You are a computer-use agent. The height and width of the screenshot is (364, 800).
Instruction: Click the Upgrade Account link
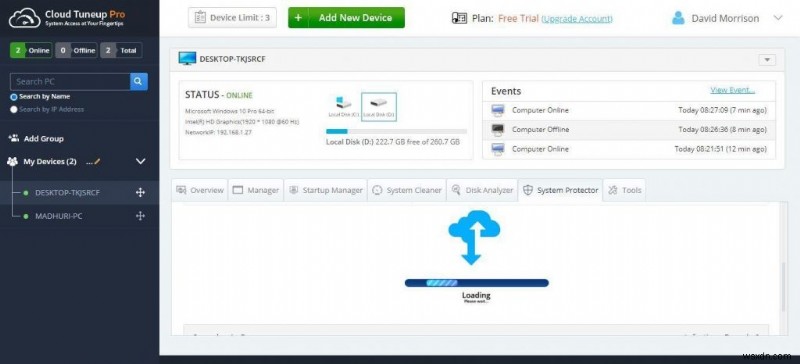click(577, 19)
